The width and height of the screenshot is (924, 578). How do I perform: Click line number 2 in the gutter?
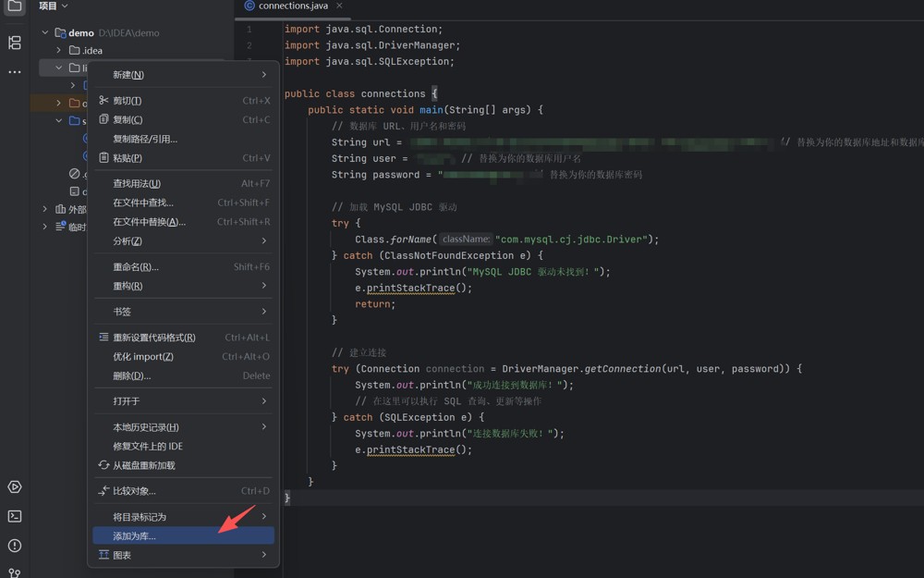(249, 45)
